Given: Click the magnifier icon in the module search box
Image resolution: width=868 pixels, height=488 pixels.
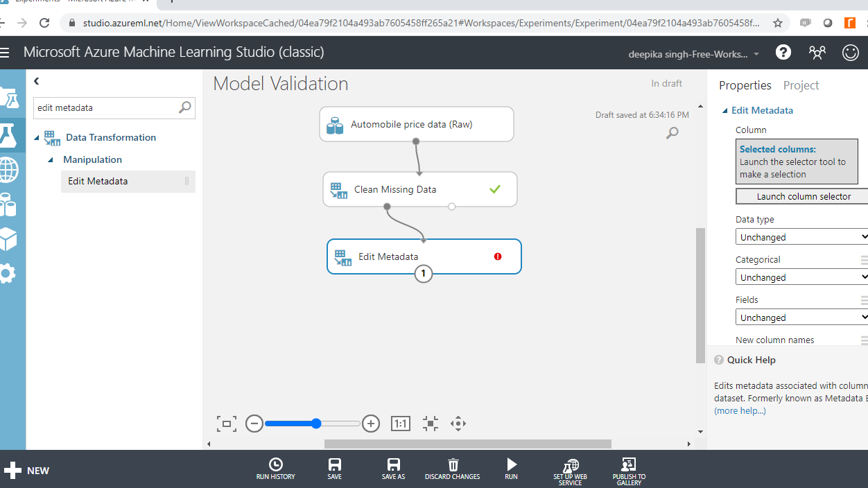Looking at the screenshot, I should [x=185, y=107].
